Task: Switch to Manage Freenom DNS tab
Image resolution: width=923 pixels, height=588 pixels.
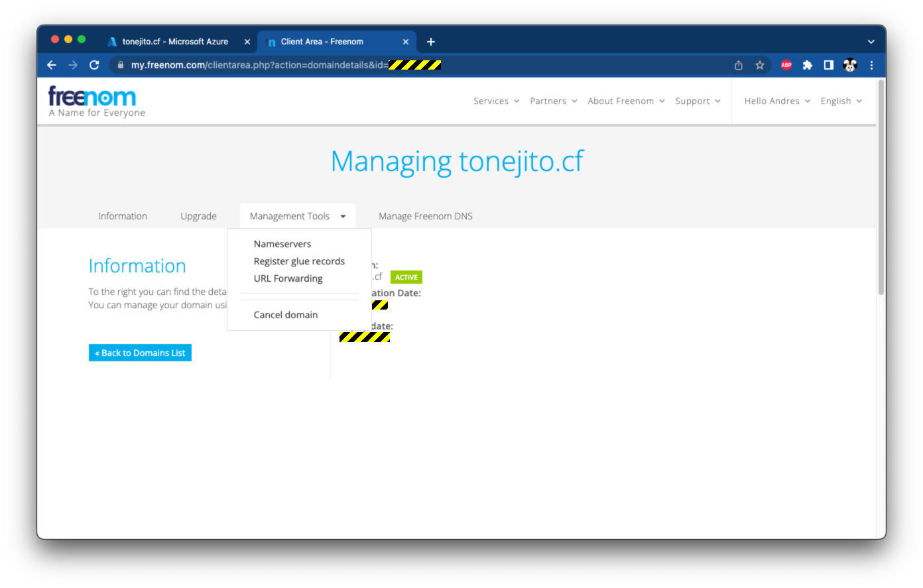Action: tap(425, 216)
